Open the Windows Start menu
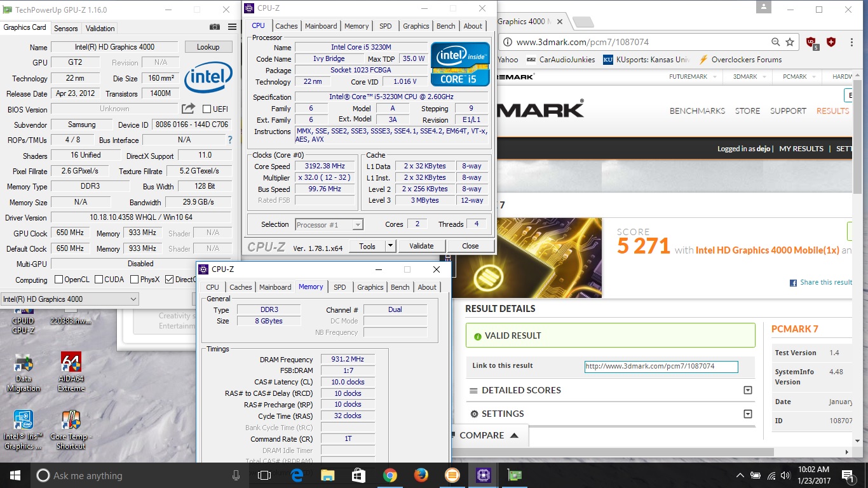Screen dimensions: 868x488 (15, 475)
